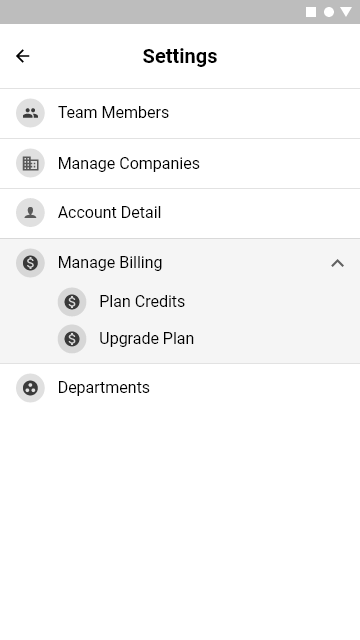
Task: Click the Settings page title
Action: pyautogui.click(x=180, y=56)
